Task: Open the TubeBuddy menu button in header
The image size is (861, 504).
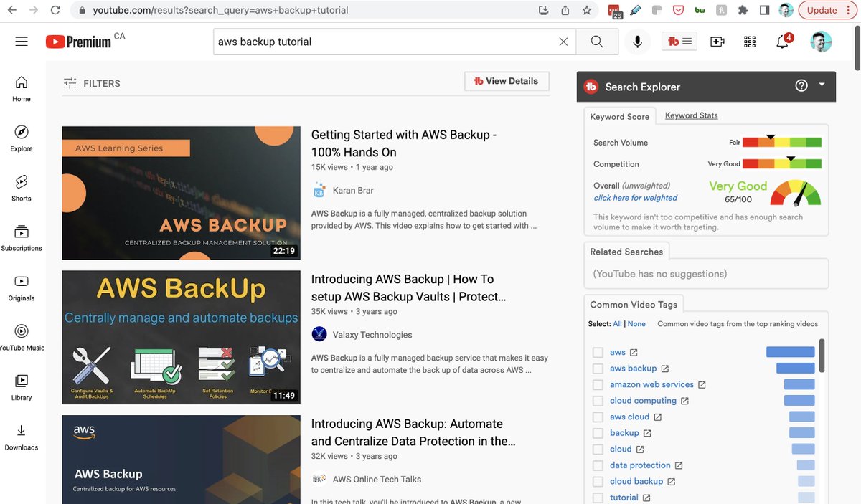Action: tap(679, 42)
